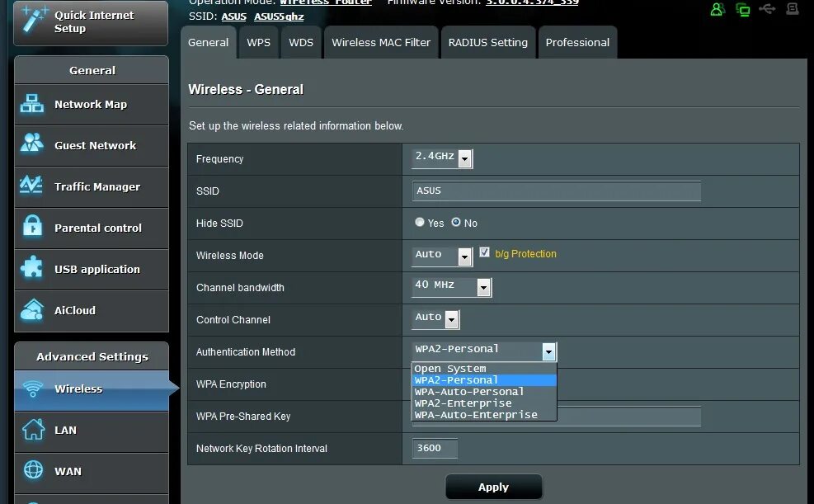Viewport: 814px width, 504px height.
Task: Click the green users status icon
Action: point(718,9)
